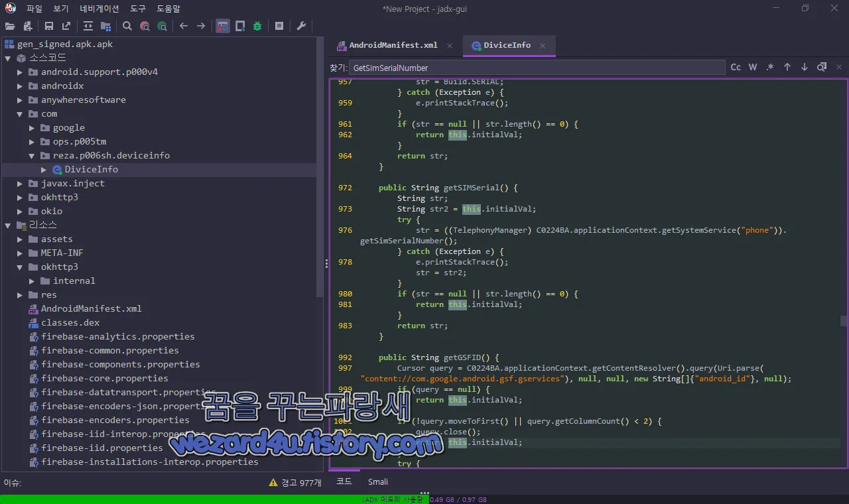Click the export project toolbar icon
849x504 pixels.
66,26
